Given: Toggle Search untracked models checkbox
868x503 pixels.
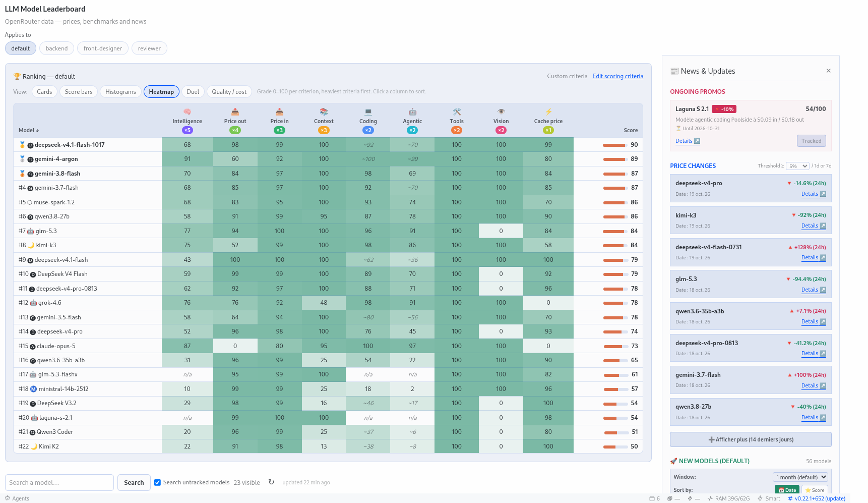Looking at the screenshot, I should pos(157,482).
